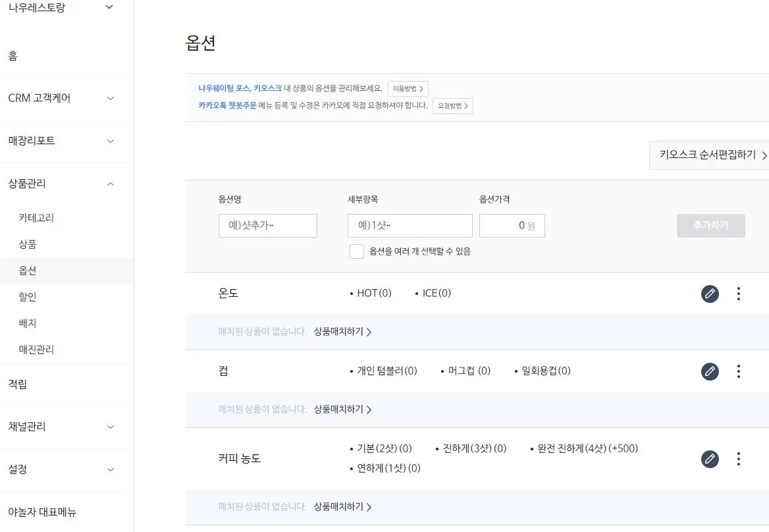Open the three-dot menu for 컵 row

pos(738,371)
